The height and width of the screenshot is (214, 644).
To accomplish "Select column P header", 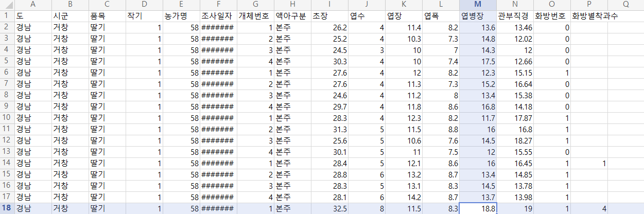I will click(589, 5).
